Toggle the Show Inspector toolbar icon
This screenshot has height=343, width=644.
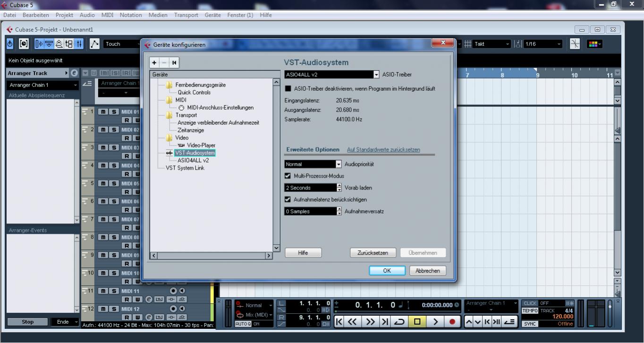(39, 44)
